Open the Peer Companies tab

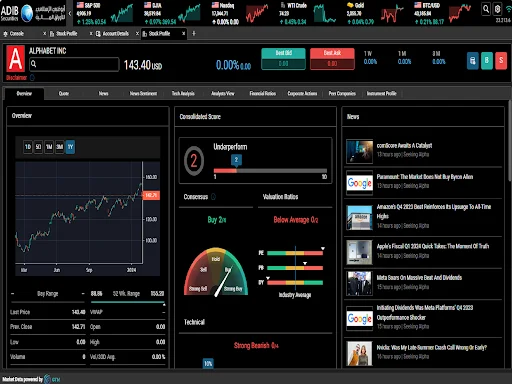coord(342,94)
